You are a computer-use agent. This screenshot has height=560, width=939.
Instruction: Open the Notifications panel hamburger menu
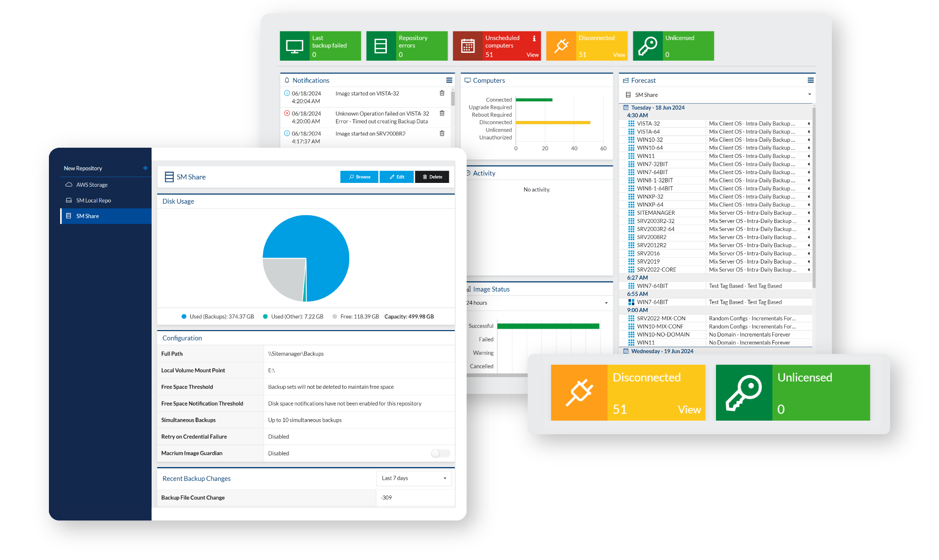[449, 80]
